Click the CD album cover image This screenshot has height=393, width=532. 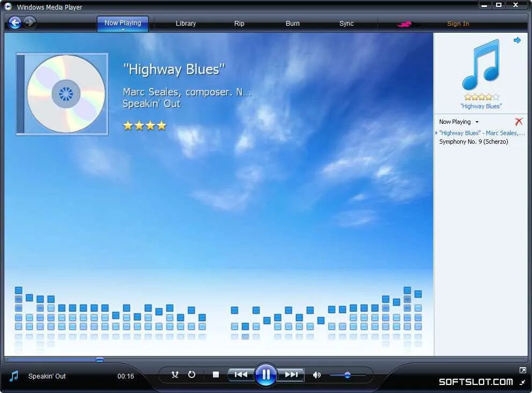pyautogui.click(x=62, y=94)
